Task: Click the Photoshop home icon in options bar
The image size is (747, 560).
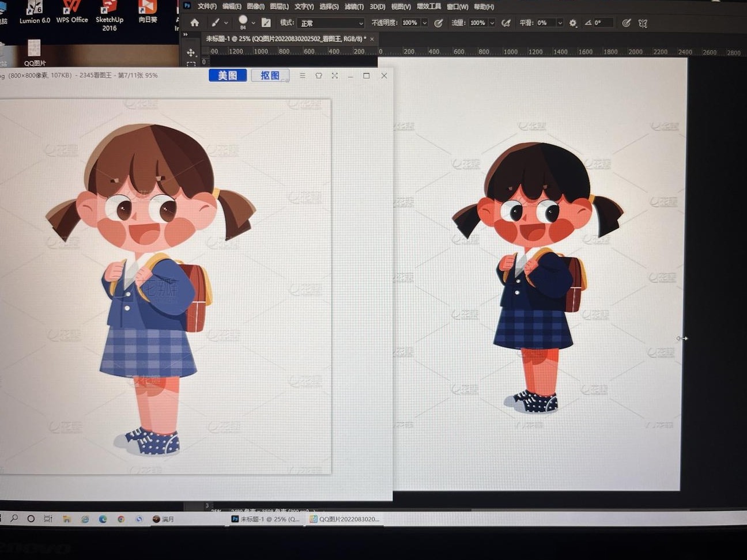Action: point(195,23)
